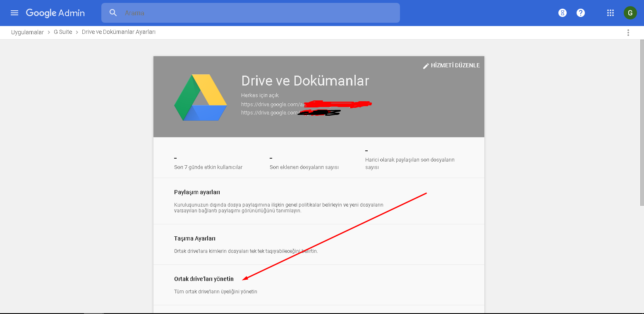Go to Uygulamalar breadcrumb
The image size is (644, 314).
pos(27,32)
